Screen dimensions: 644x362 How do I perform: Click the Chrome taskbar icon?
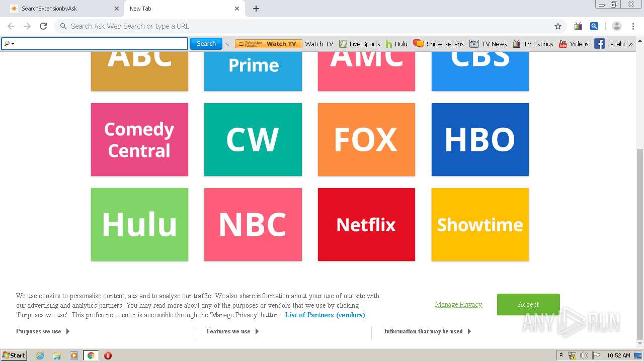point(91,355)
